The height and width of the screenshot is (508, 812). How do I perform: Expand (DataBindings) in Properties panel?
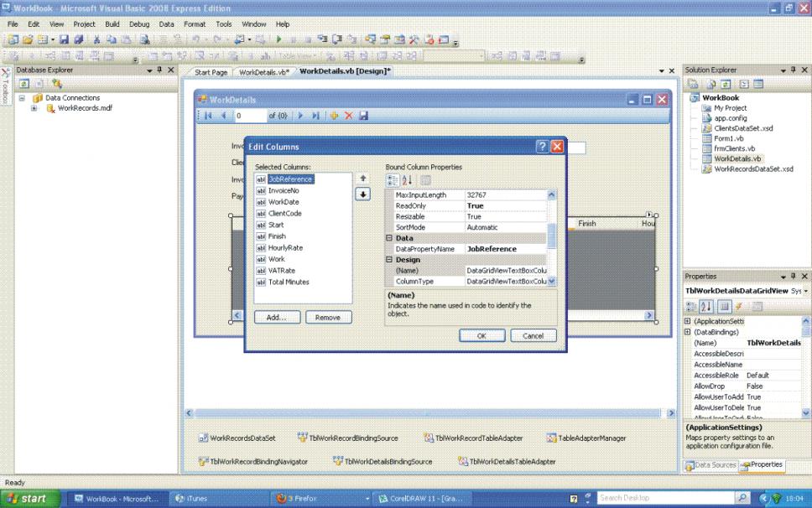point(688,332)
